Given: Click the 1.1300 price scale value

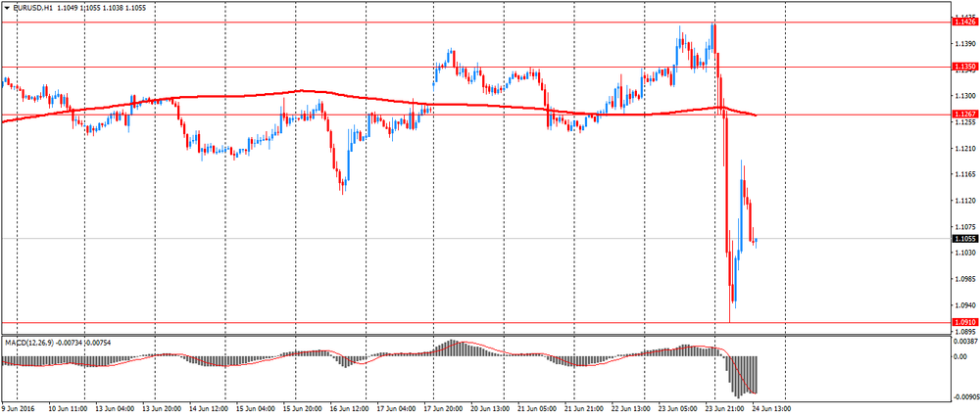Looking at the screenshot, I should point(963,96).
